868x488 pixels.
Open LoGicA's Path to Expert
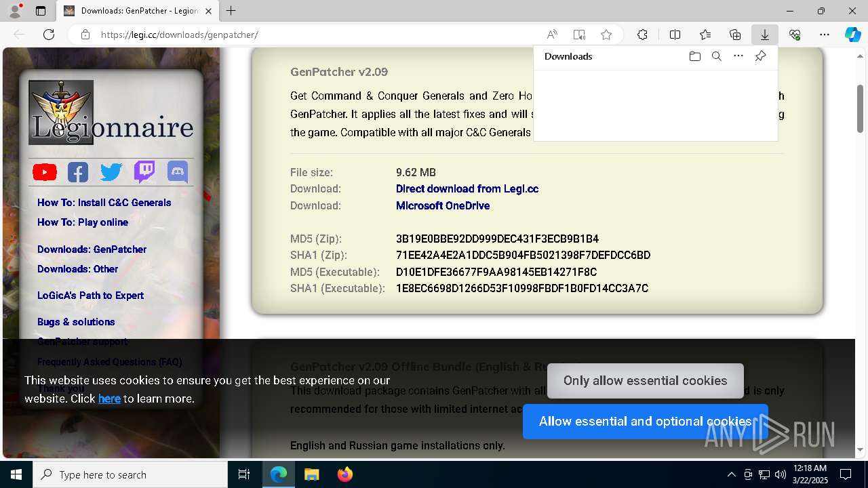coord(90,296)
